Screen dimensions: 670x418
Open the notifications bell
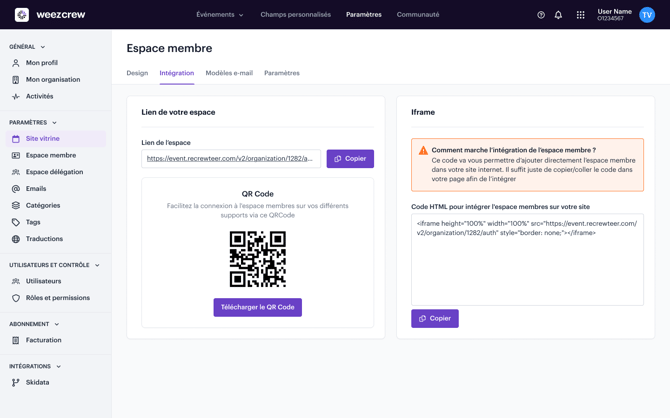pyautogui.click(x=558, y=15)
